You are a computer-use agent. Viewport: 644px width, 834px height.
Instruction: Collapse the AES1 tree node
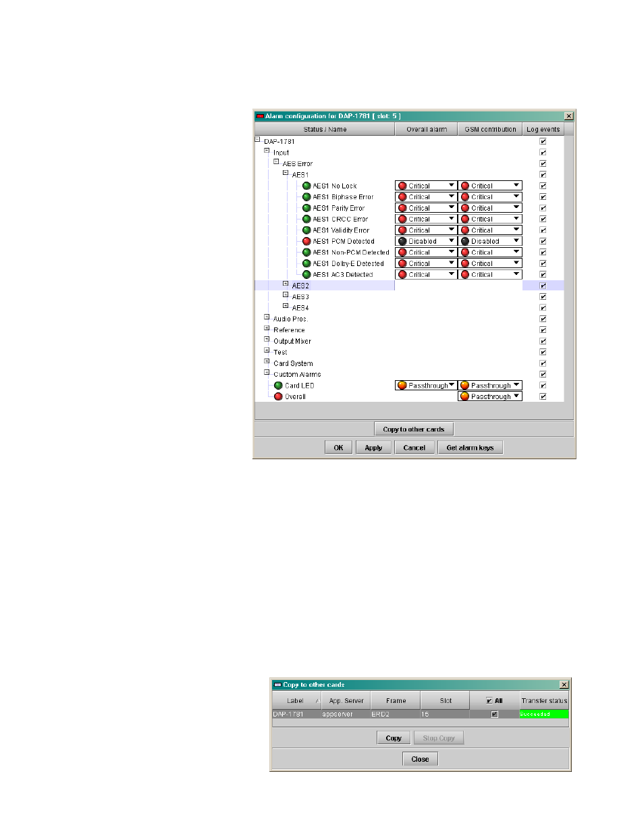coord(286,173)
